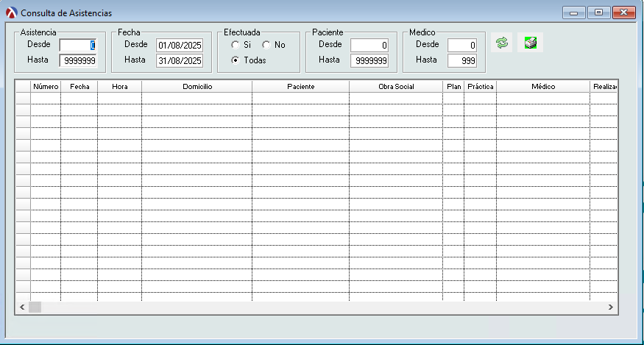The height and width of the screenshot is (345, 644).
Task: Focus the Fecha Hasta date field
Action: click(179, 60)
